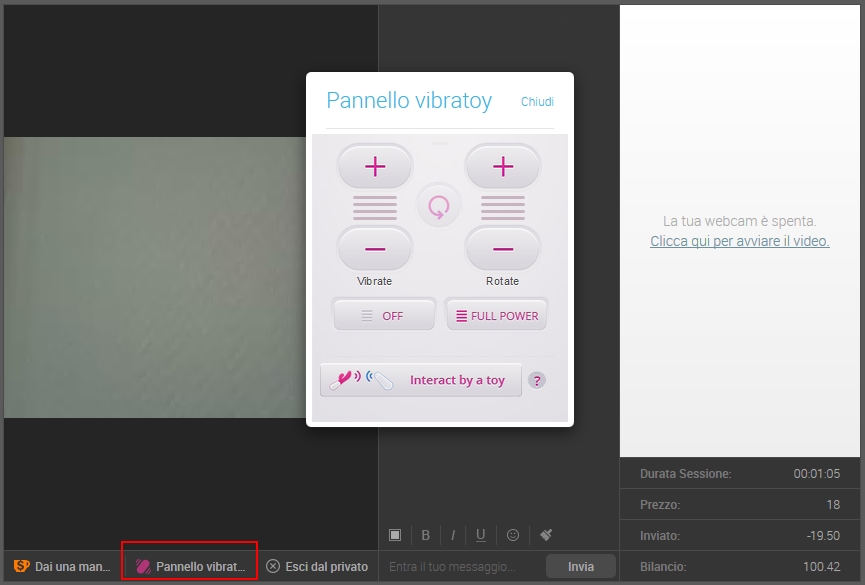This screenshot has width=865, height=585.
Task: Click the message input field
Action: tap(462, 567)
